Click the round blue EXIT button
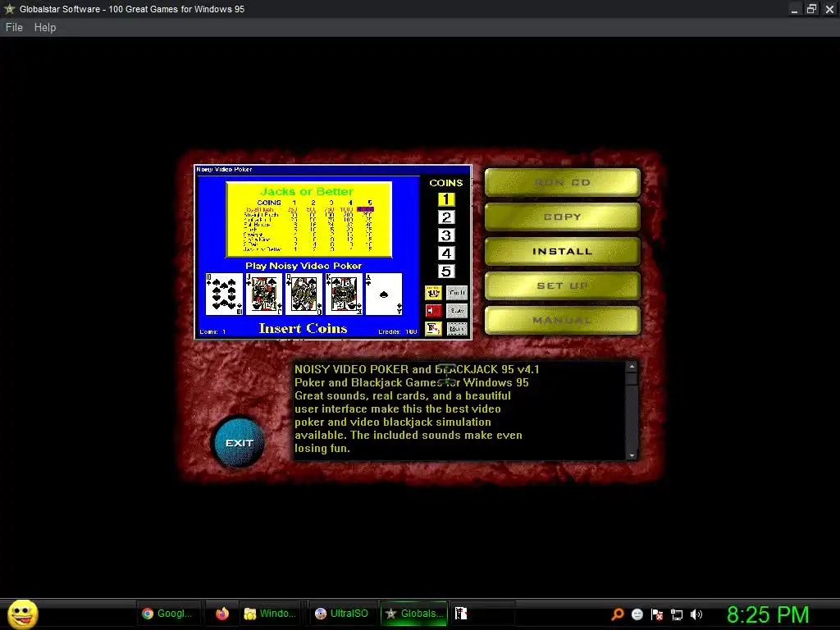Image resolution: width=840 pixels, height=630 pixels. coord(239,443)
